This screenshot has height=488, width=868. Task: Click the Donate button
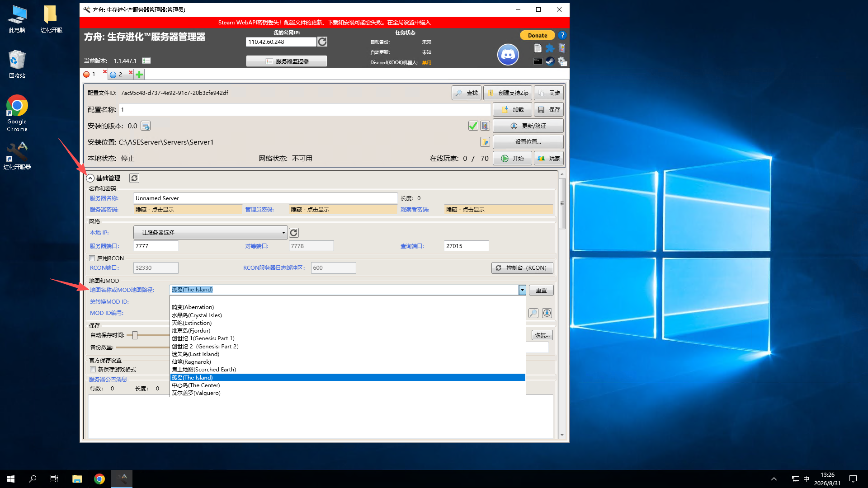pyautogui.click(x=538, y=35)
